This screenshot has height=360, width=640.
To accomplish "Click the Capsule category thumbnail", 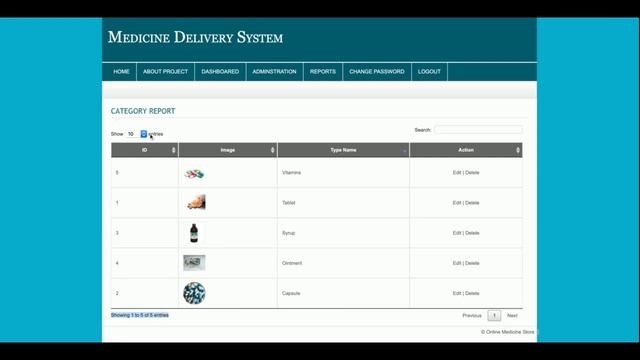I will point(194,293).
